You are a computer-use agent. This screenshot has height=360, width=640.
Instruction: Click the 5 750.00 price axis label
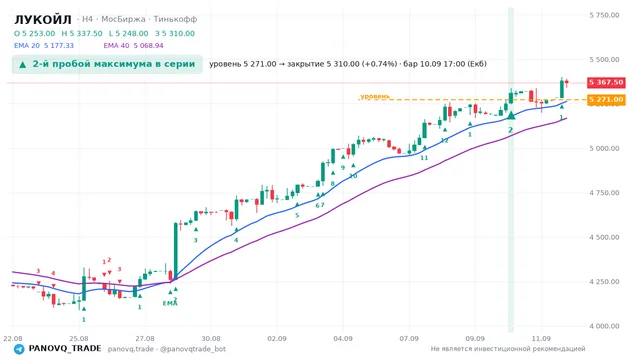point(604,16)
